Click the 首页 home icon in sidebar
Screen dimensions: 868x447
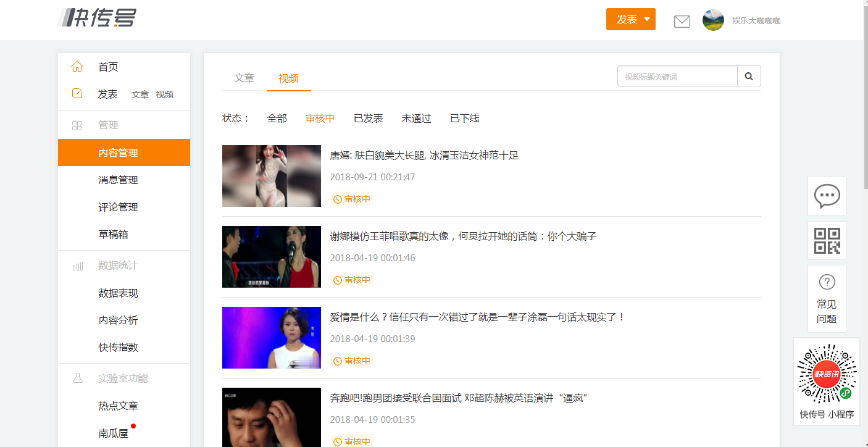coord(77,67)
